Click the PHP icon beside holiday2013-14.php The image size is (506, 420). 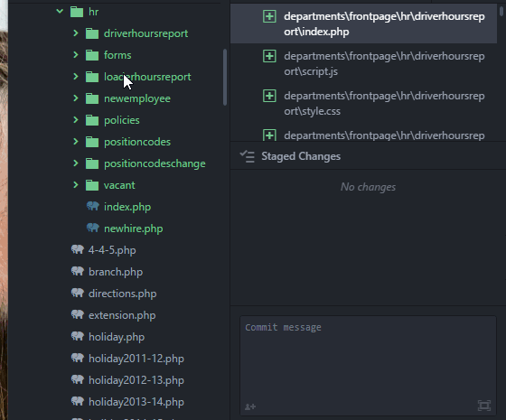tap(78, 401)
